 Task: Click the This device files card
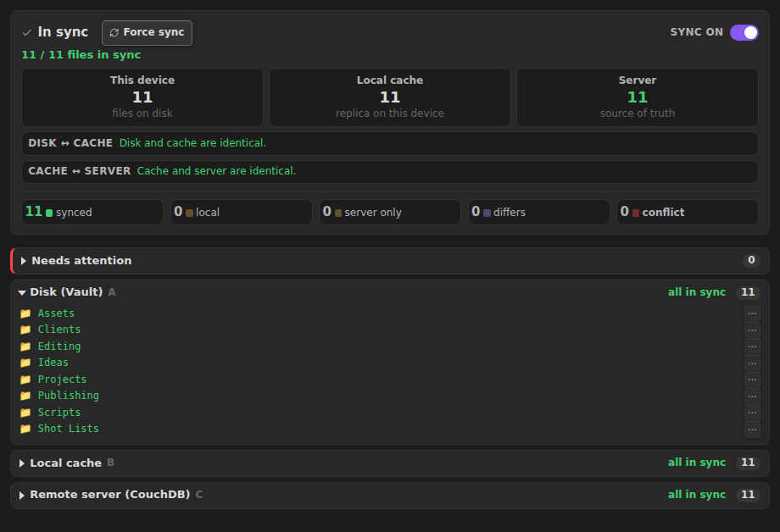(x=142, y=97)
